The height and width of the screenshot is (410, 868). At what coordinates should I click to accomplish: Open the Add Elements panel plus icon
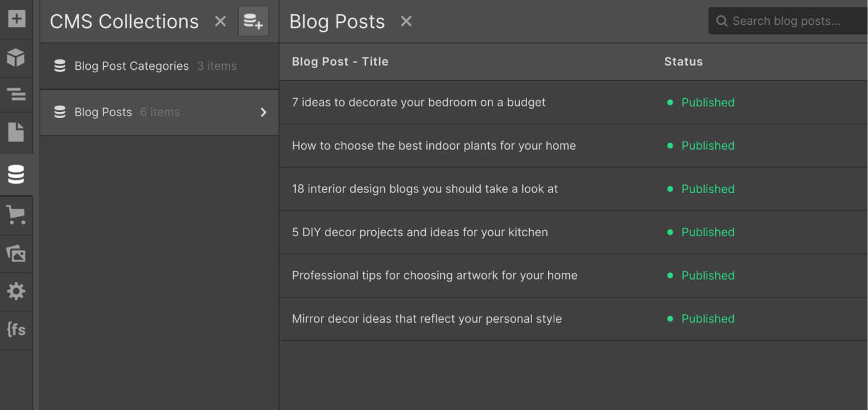point(16,19)
